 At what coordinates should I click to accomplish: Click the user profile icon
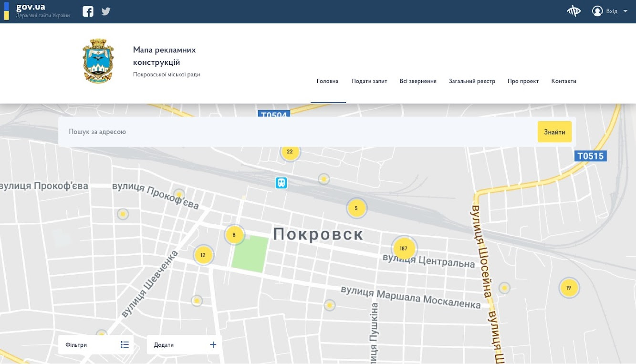[x=597, y=11]
